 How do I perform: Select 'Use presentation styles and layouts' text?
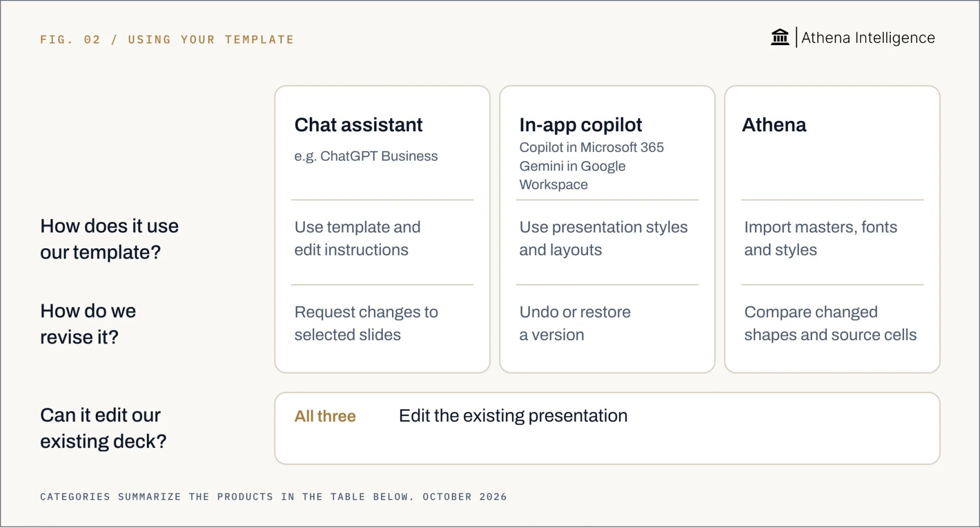603,238
